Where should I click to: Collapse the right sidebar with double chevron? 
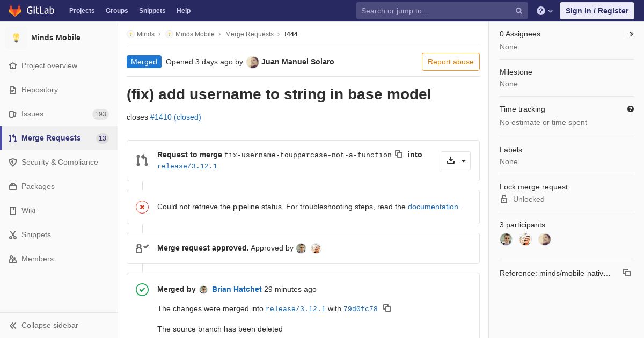632,34
